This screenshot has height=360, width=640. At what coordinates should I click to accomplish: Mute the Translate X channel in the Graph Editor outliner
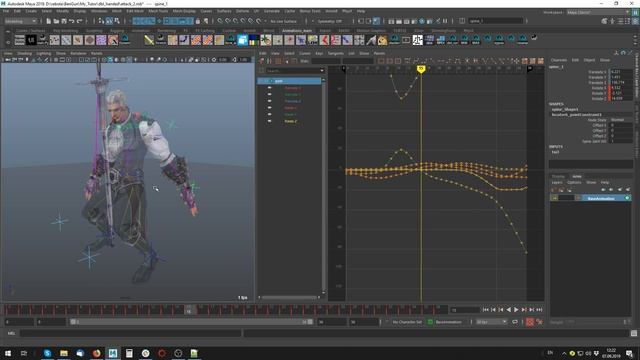[x=269, y=88]
